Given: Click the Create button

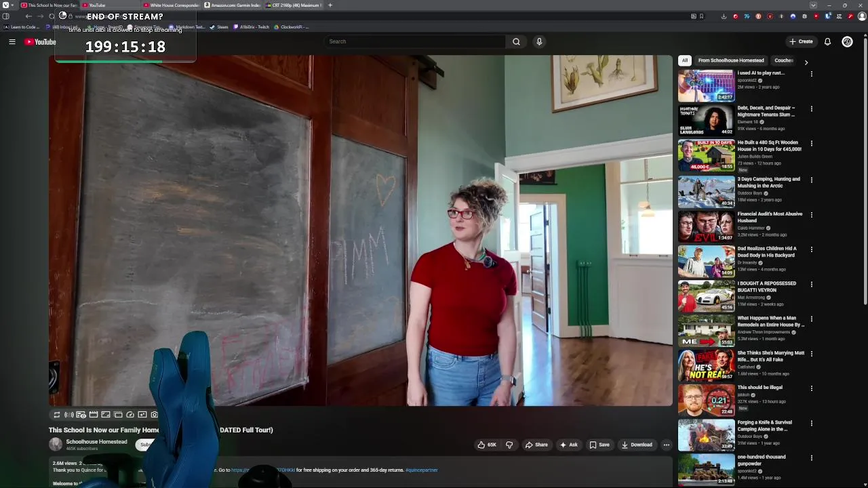Looking at the screenshot, I should (x=801, y=41).
